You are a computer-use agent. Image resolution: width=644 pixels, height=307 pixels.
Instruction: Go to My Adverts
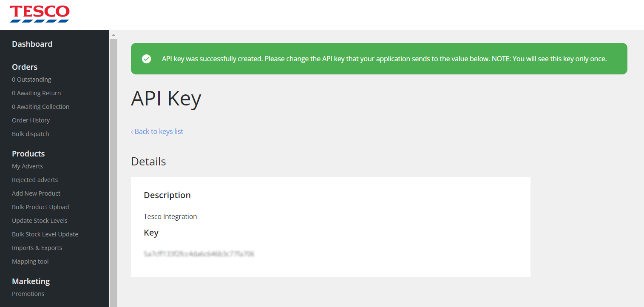coord(28,166)
